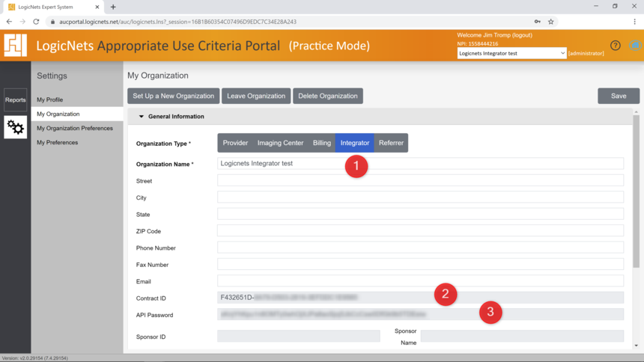This screenshot has height=362, width=644.
Task: Click Set Up a New Organization
Action: pyautogui.click(x=173, y=96)
